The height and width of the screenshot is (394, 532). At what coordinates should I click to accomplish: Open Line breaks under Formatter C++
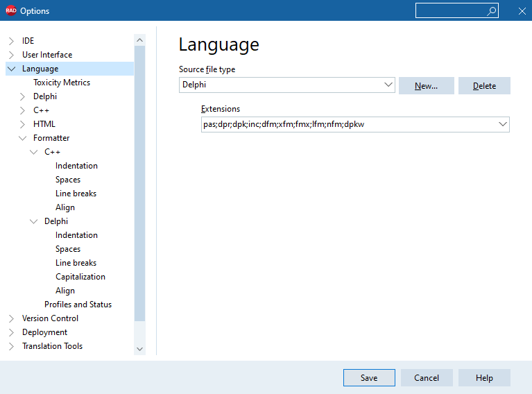point(76,194)
